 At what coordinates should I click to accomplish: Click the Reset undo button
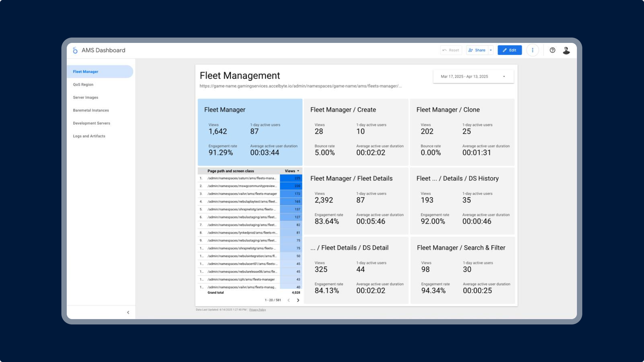pos(451,50)
